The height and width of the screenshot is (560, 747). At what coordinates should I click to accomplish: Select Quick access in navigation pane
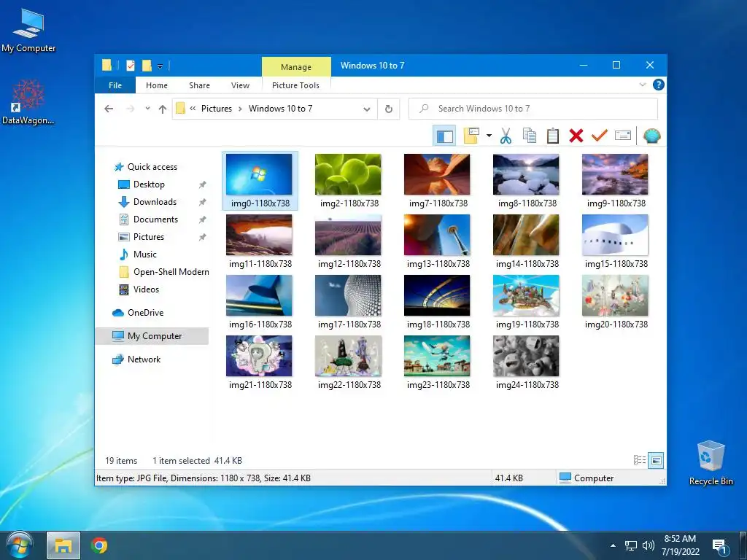152,167
